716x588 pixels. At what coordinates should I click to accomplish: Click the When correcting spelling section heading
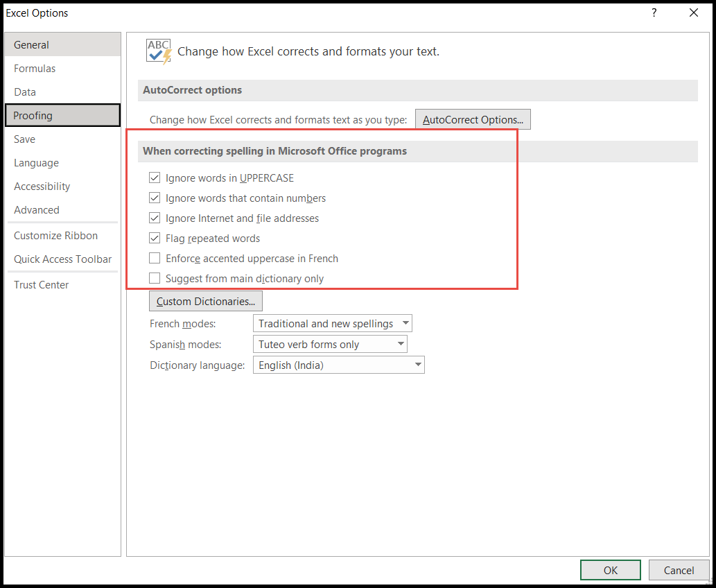point(274,151)
